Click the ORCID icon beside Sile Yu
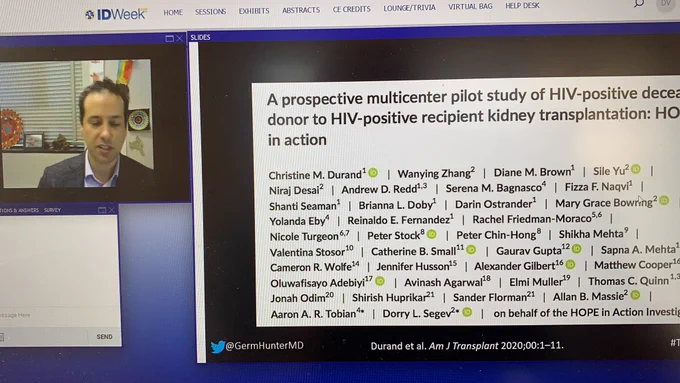680x383 pixels. [x=636, y=169]
